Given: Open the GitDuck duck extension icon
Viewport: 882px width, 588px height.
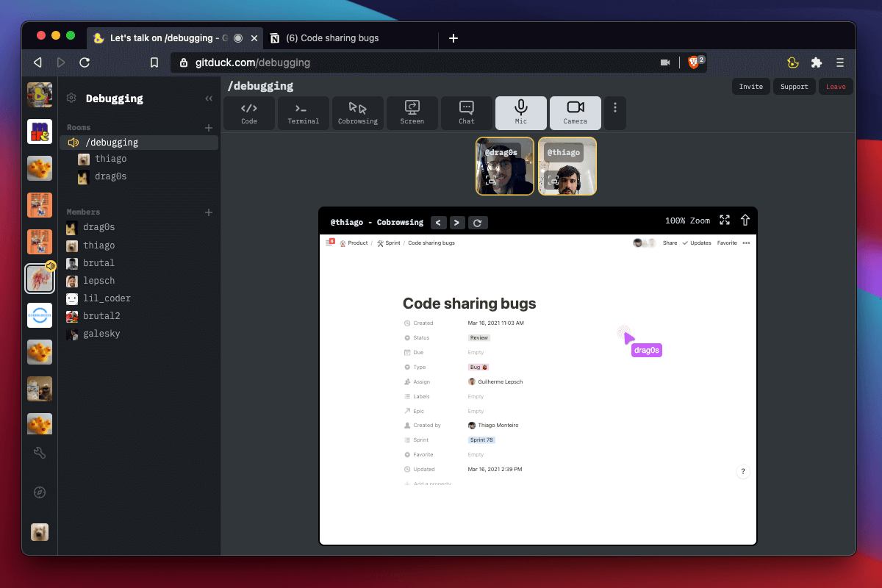Looking at the screenshot, I should (x=793, y=62).
